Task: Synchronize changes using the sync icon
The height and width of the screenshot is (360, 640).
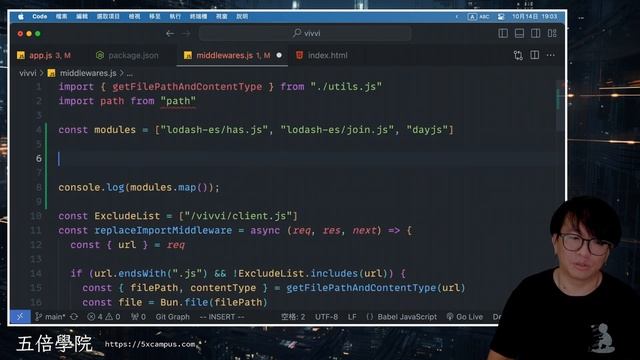Action: [x=74, y=317]
